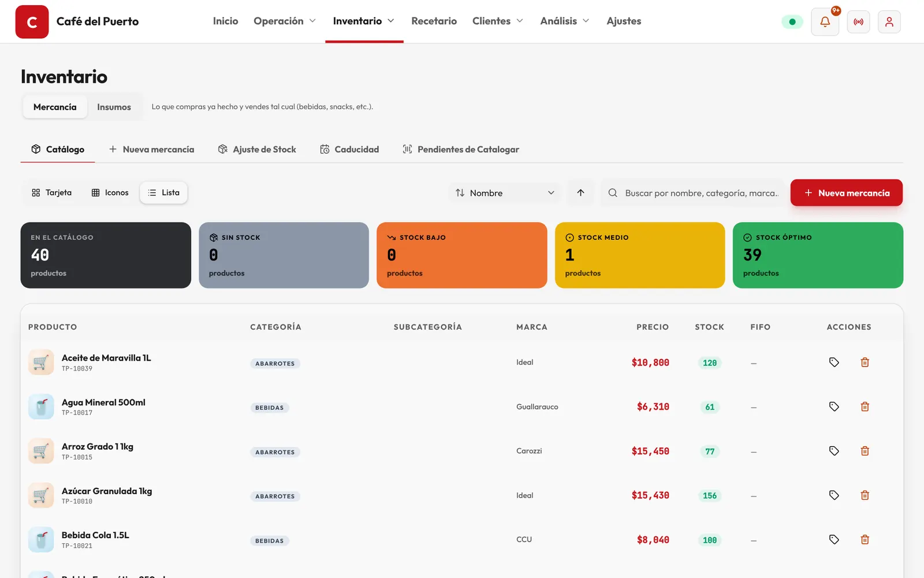Click the ascending sort arrow button
This screenshot has width=924, height=578.
(580, 193)
